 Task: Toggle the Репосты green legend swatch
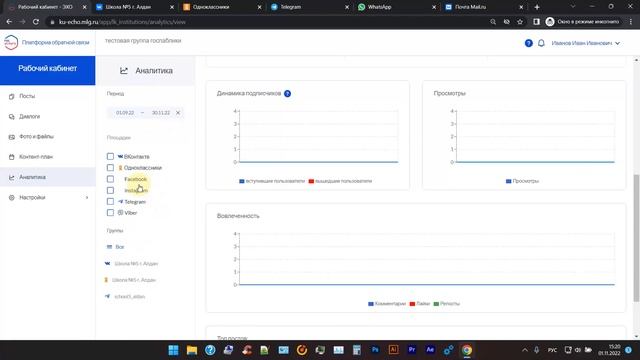[436, 304]
